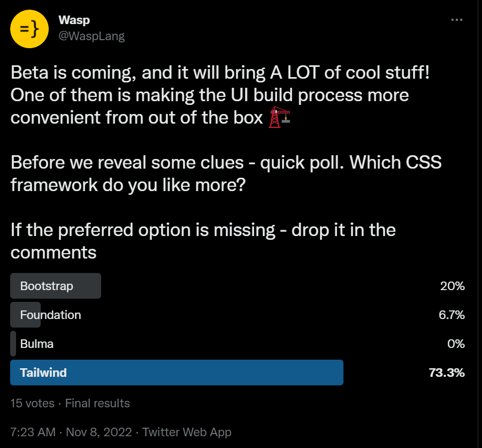This screenshot has height=448, width=482.
Task: Open the @WaspLang handle link
Action: pyautogui.click(x=91, y=36)
